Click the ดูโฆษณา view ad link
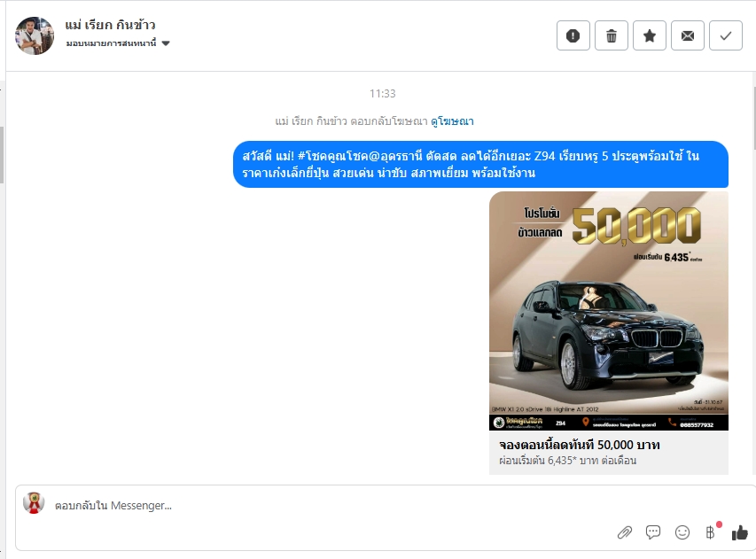Screen dimensions: 756x559 (452, 121)
